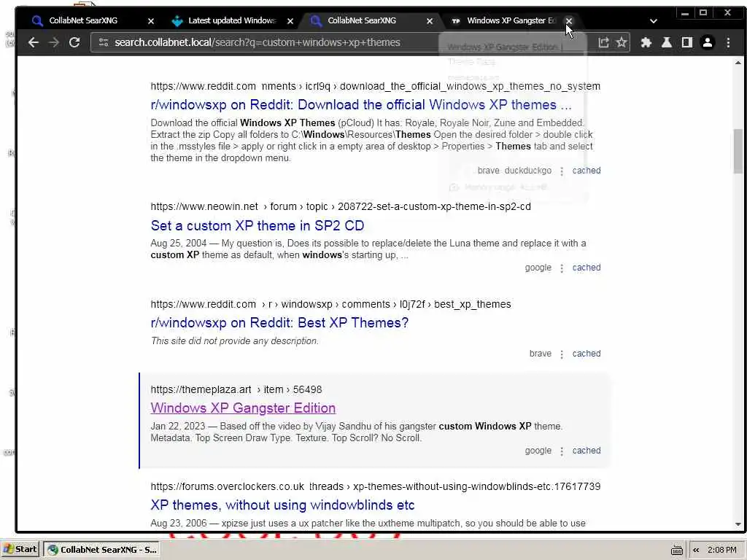This screenshot has width=747, height=560.
Task: Toggle the browser side panel icon
Action: click(x=687, y=42)
